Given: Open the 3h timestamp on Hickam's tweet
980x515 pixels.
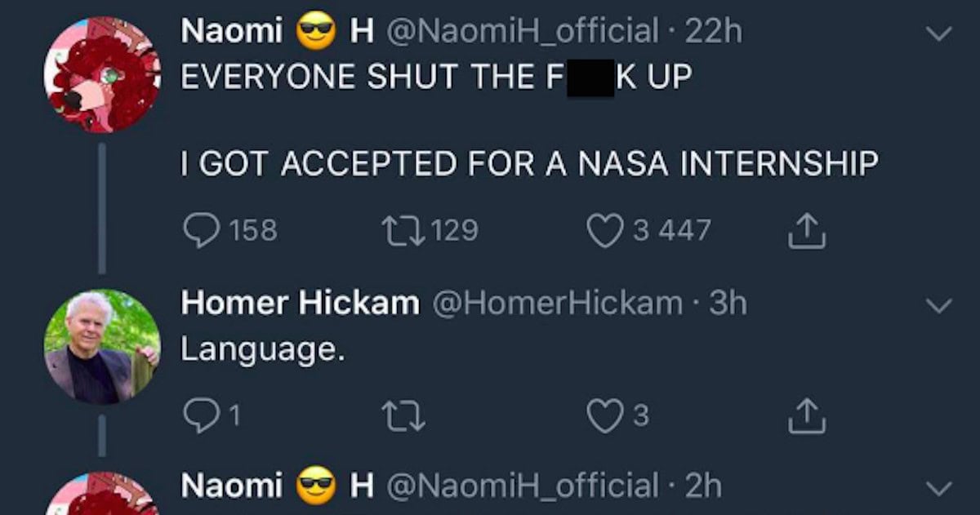Looking at the screenshot, I should coord(728,304).
